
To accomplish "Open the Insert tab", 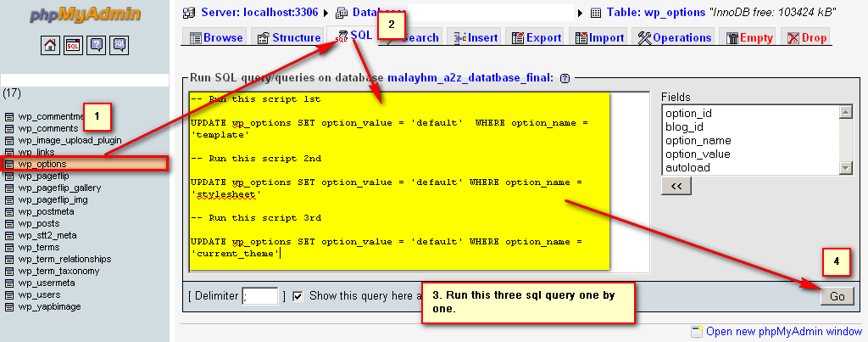I will click(476, 37).
